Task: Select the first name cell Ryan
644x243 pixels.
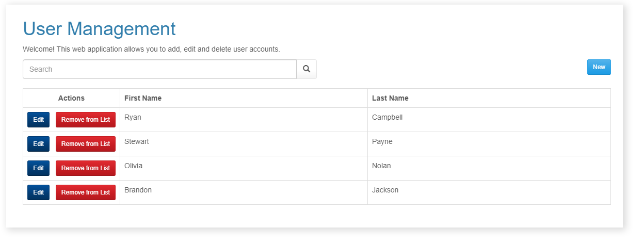Action: point(133,117)
